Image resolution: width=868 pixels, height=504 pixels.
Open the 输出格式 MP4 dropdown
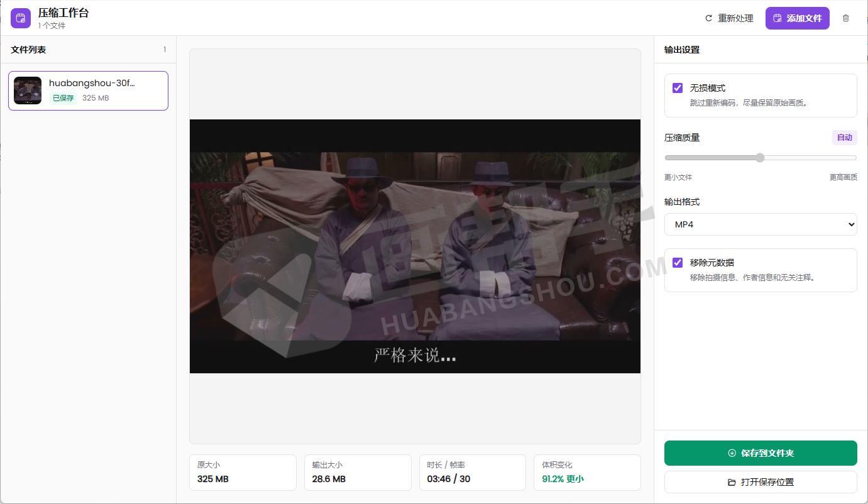(761, 224)
